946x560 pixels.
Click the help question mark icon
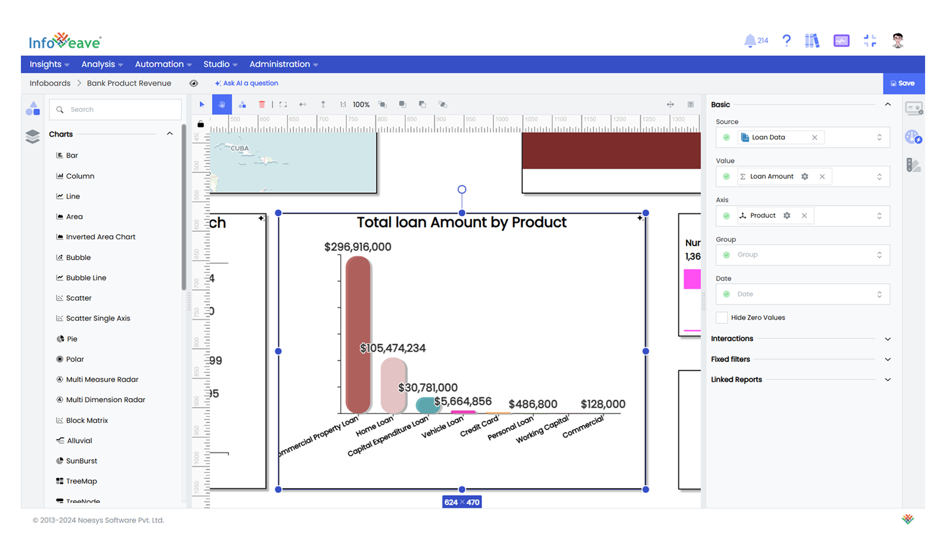(787, 40)
